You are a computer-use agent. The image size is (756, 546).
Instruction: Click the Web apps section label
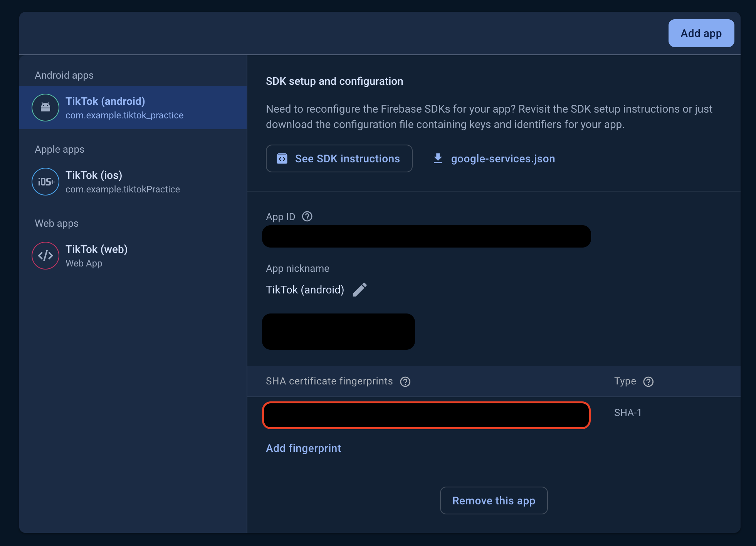pyautogui.click(x=57, y=223)
